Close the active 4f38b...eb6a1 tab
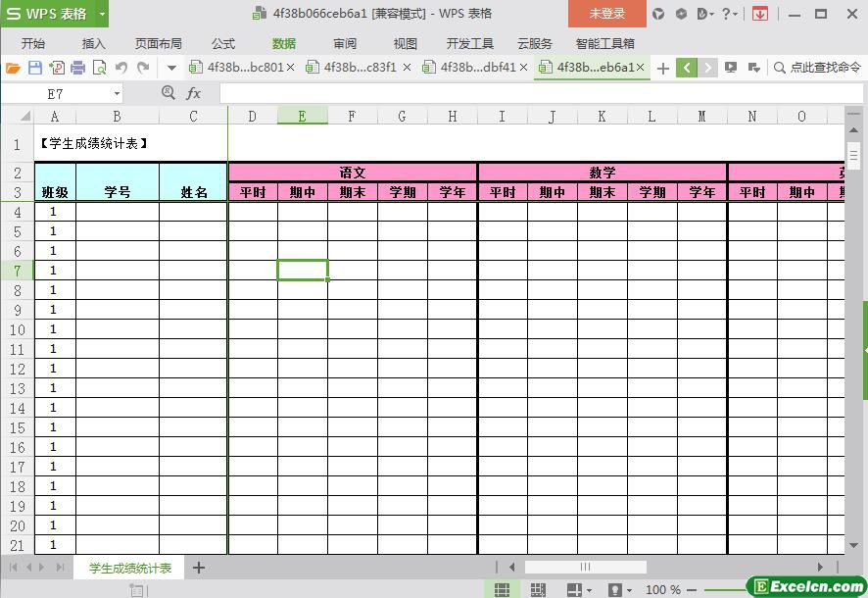Viewport: 868px width, 598px height. (641, 67)
